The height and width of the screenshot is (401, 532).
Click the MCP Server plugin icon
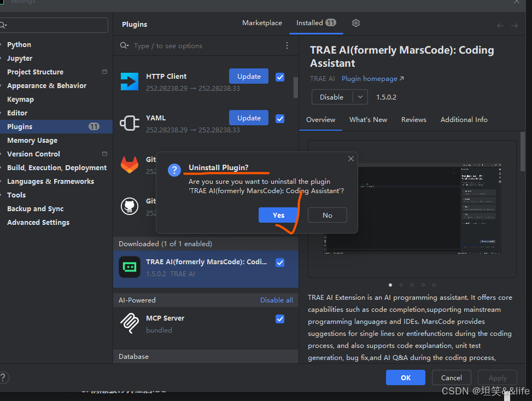tap(130, 323)
